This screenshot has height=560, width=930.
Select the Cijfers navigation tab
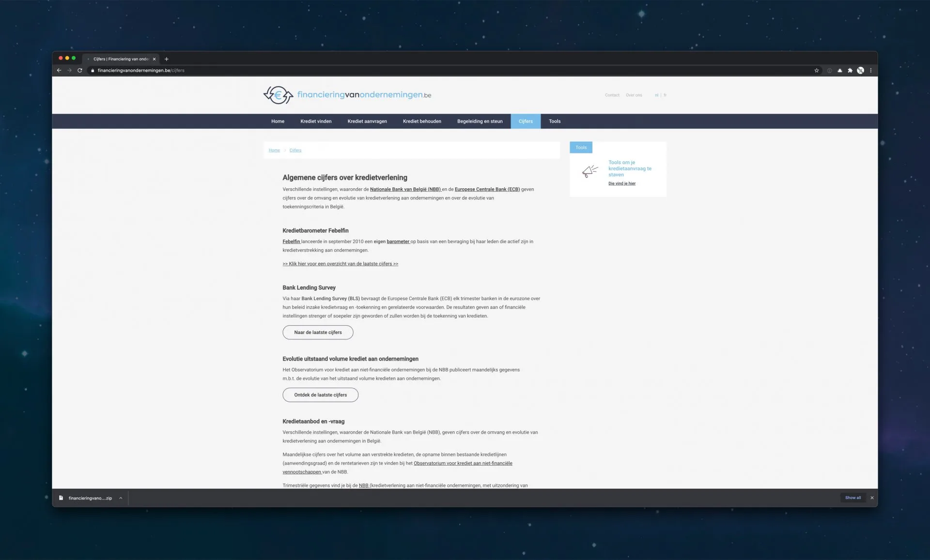526,121
